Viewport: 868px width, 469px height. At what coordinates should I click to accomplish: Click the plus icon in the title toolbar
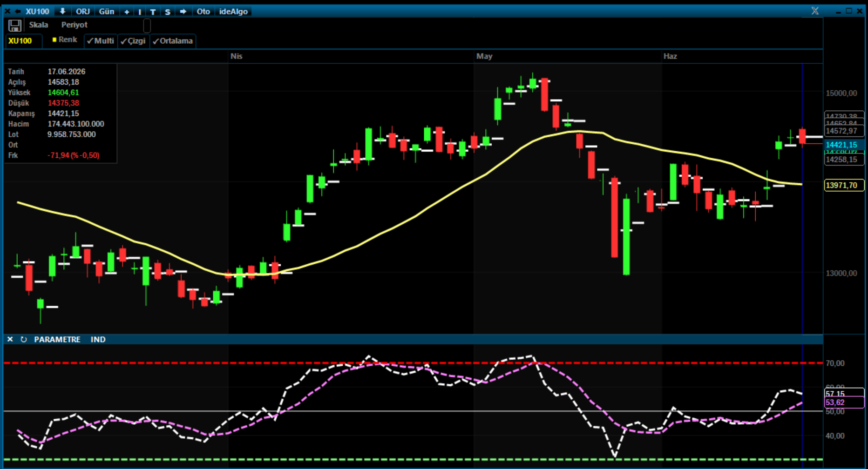click(127, 12)
